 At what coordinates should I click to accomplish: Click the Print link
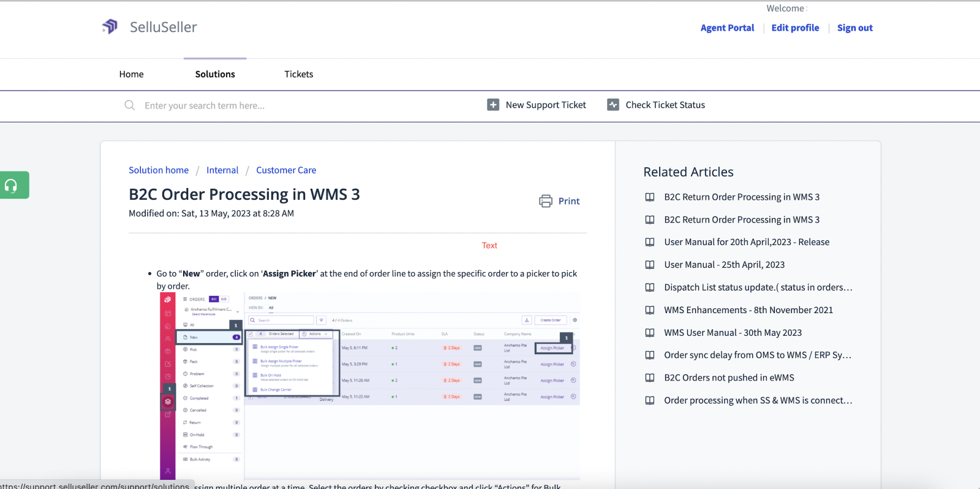click(569, 201)
